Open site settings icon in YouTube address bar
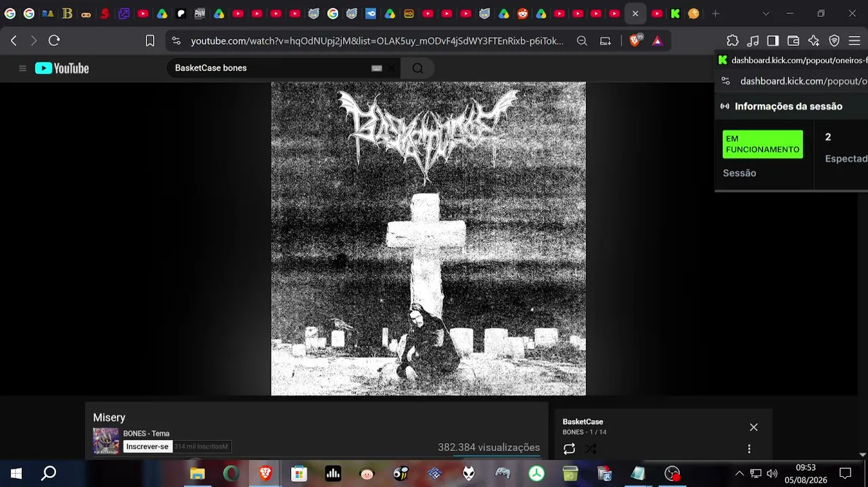 coord(177,41)
